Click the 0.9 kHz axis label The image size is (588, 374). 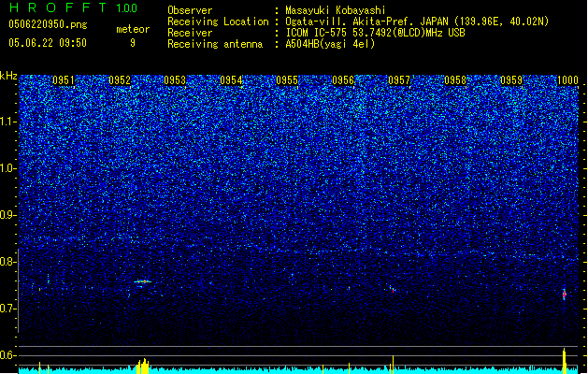[x=7, y=215]
